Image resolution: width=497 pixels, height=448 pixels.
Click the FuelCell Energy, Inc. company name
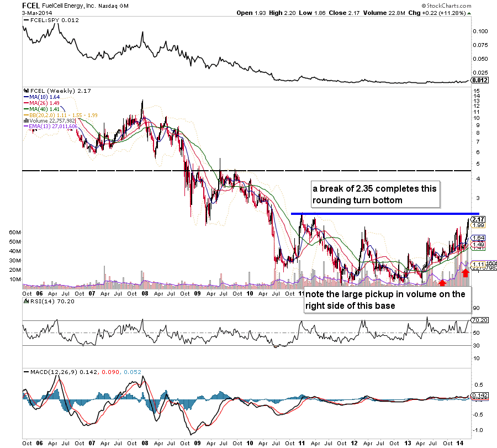click(x=69, y=6)
